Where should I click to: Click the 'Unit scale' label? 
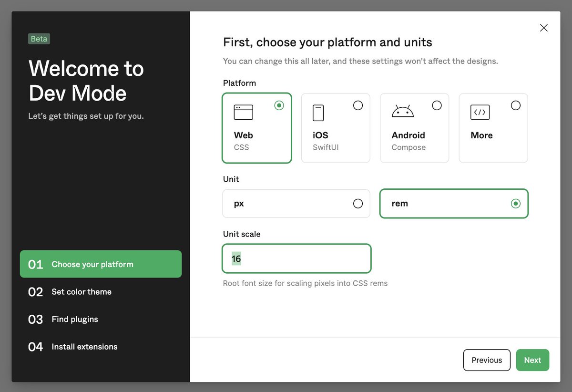point(242,234)
